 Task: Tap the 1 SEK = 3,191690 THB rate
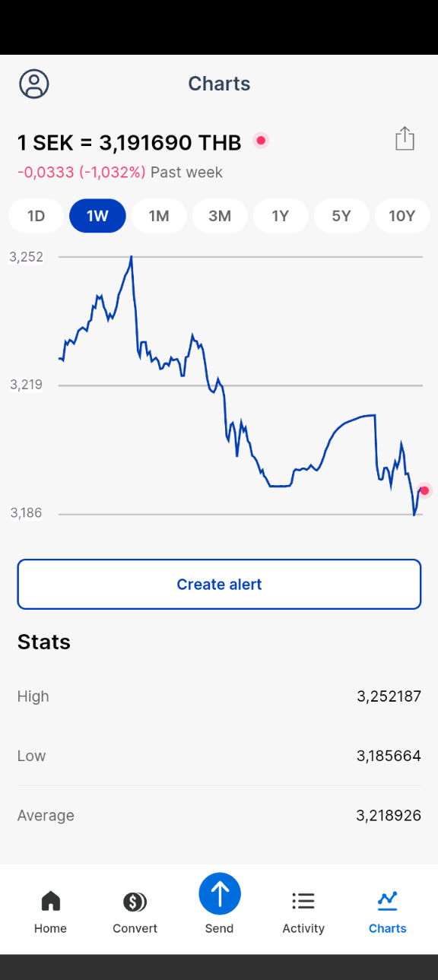pyautogui.click(x=129, y=142)
